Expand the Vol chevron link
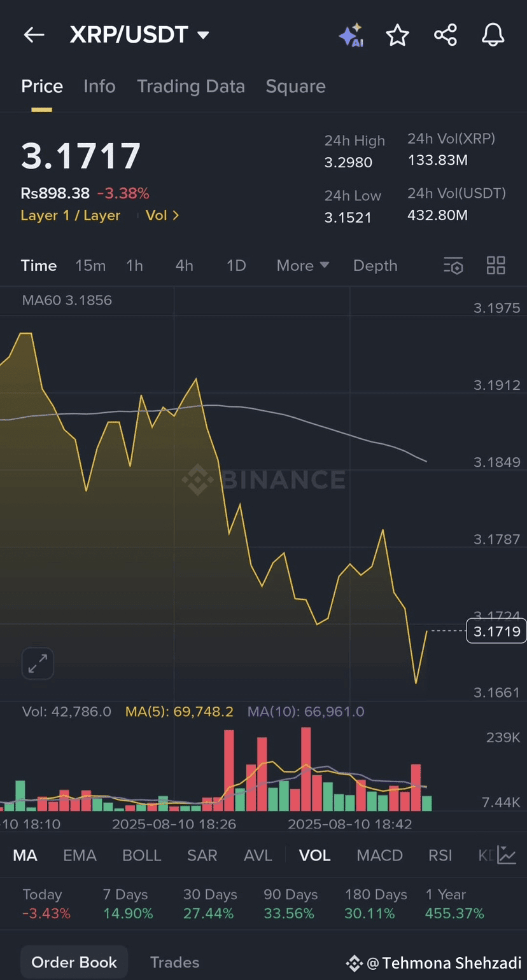Screen dimensions: 527x980 (x=162, y=216)
